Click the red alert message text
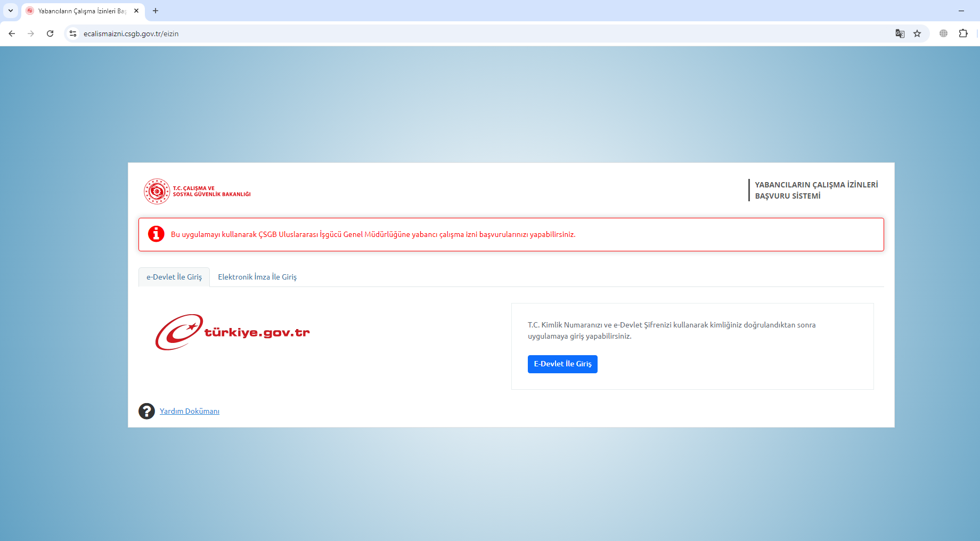This screenshot has width=980, height=541. 373,234
